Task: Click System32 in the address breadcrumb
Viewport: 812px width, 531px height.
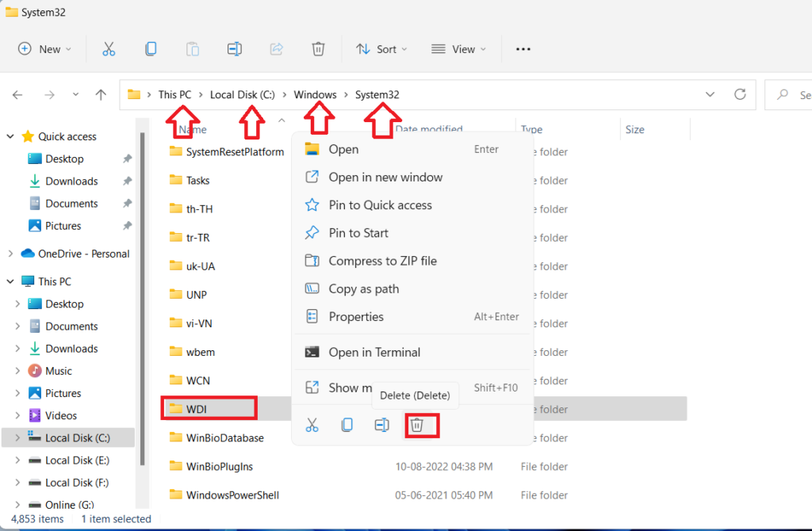Action: tap(377, 95)
